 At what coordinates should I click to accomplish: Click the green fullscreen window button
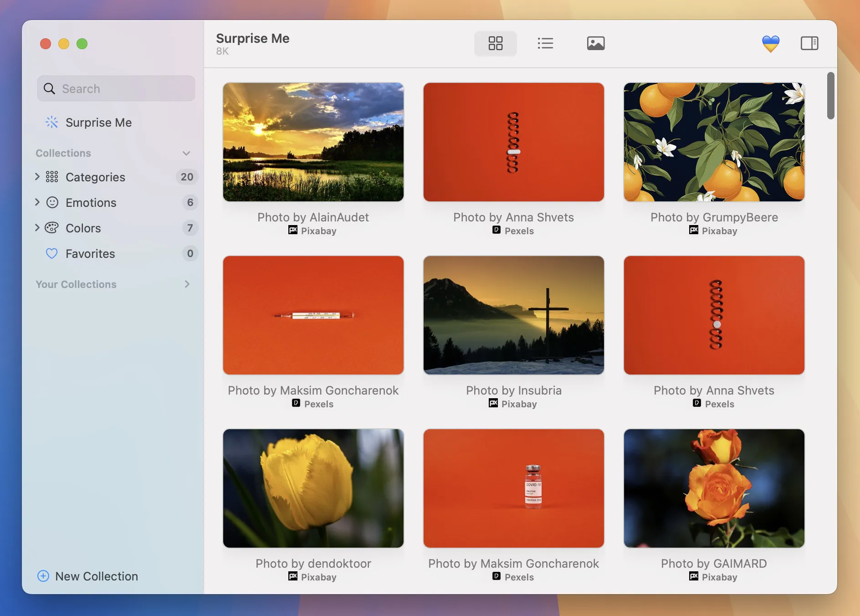[82, 44]
